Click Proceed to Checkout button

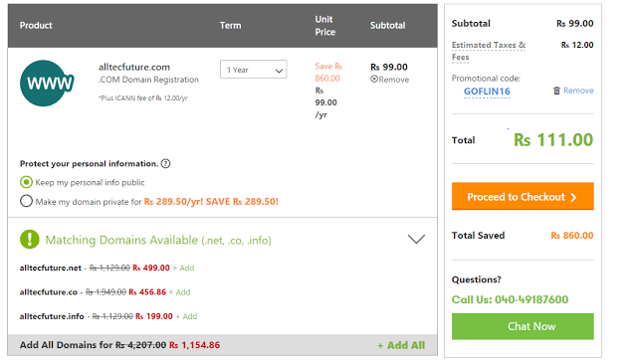click(x=523, y=196)
